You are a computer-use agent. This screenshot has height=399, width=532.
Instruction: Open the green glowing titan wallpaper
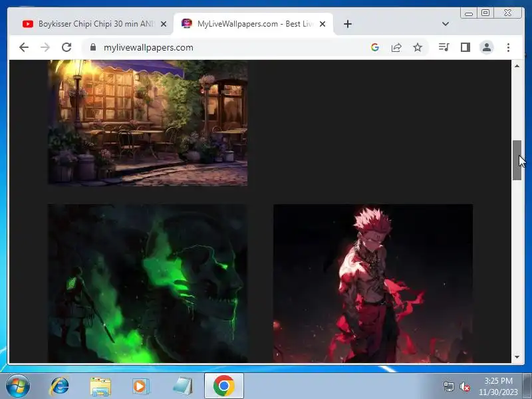(148, 283)
